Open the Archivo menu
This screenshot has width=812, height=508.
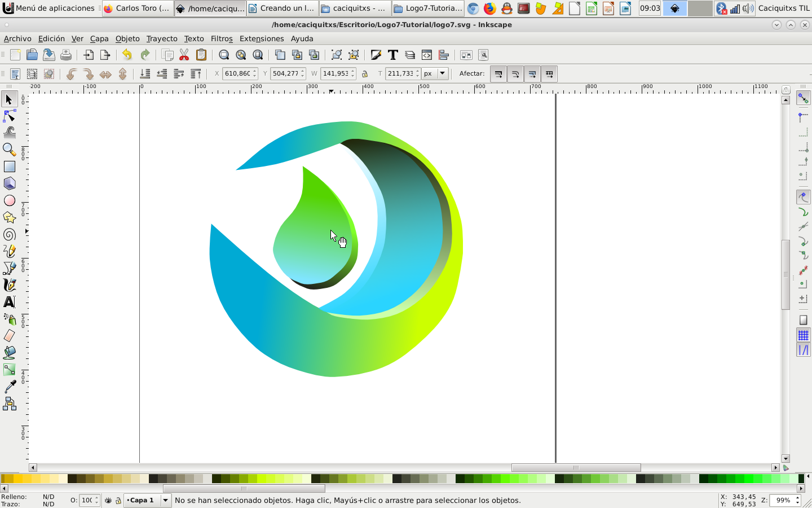point(17,38)
